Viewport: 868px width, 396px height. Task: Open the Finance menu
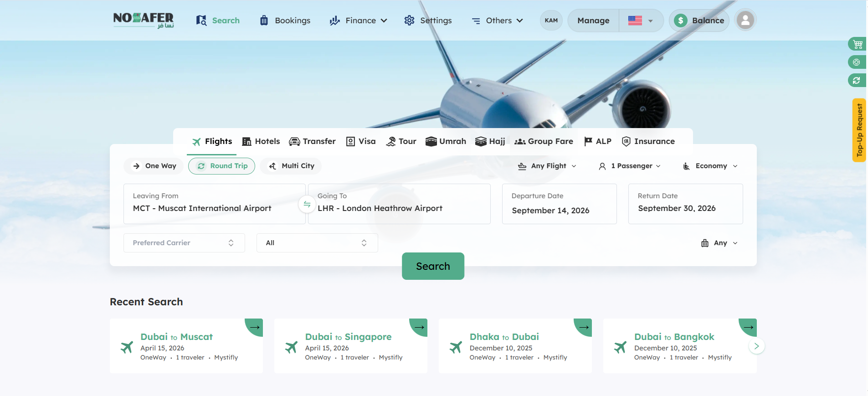[x=359, y=21]
